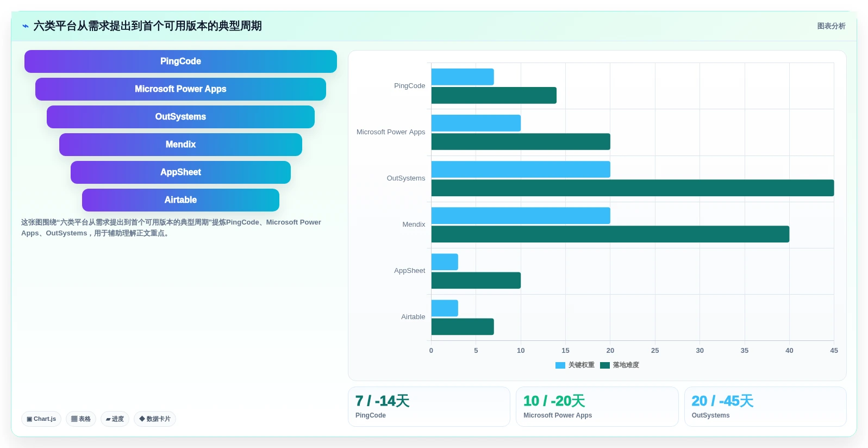
Task: Click the Mendix y-axis label
Action: click(x=414, y=225)
